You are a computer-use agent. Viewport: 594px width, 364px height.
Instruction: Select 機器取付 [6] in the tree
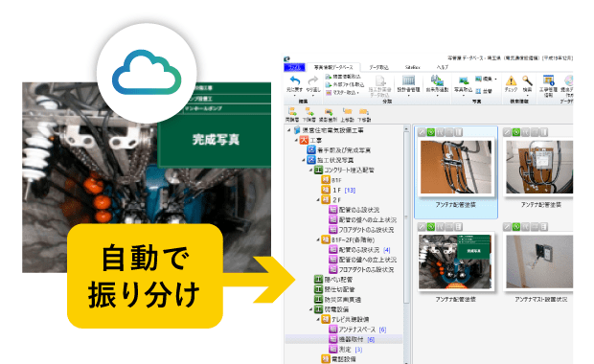pyautogui.click(x=352, y=339)
